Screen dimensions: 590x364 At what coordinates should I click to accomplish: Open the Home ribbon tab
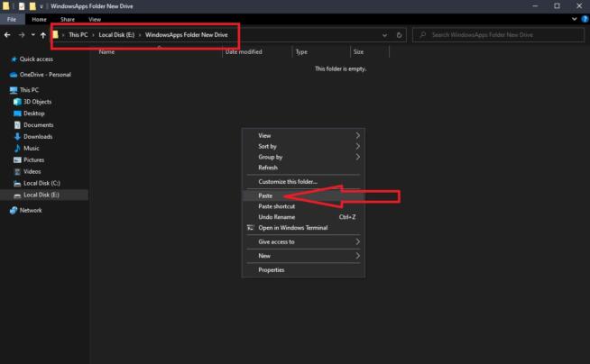point(39,19)
